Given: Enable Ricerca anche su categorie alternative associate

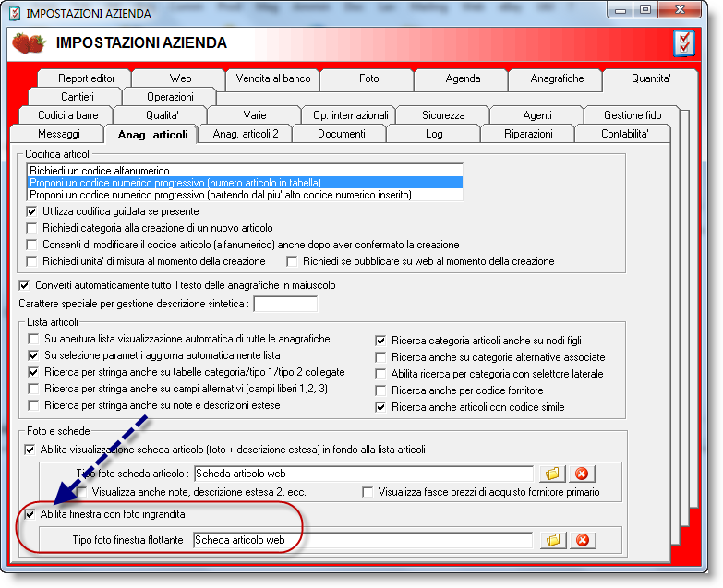Looking at the screenshot, I should 380,357.
